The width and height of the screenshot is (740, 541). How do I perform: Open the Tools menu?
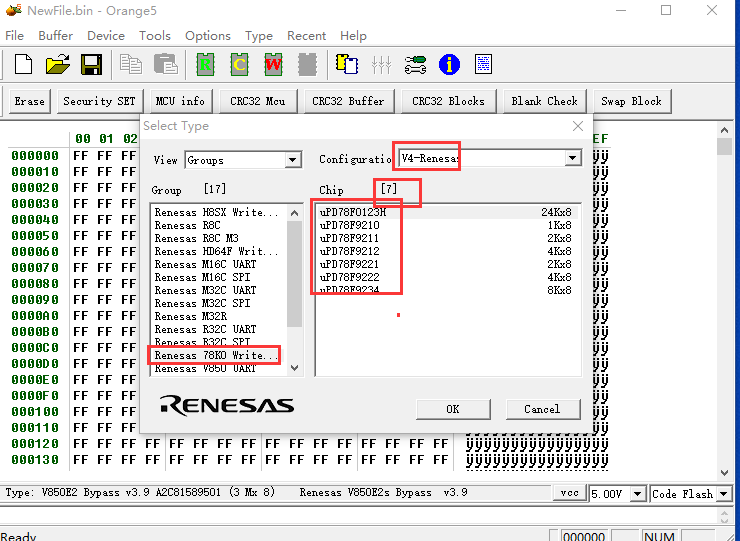tap(154, 36)
